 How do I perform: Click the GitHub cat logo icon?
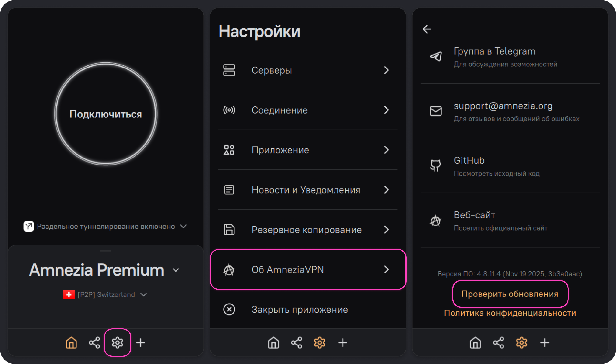pyautogui.click(x=435, y=165)
